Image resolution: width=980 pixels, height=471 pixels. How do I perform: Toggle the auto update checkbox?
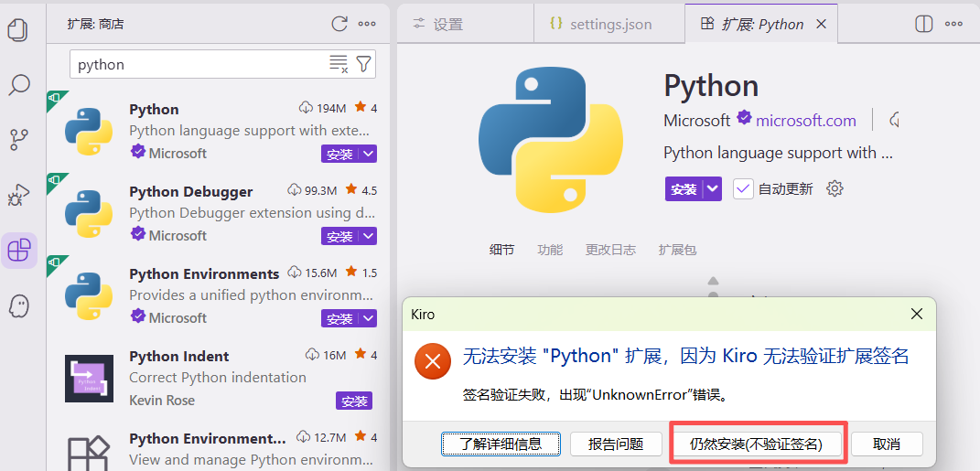coord(743,188)
